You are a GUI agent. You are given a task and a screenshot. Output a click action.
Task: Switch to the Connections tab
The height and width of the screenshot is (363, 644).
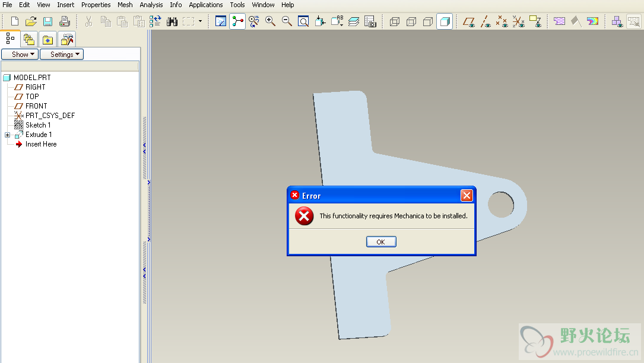(66, 39)
